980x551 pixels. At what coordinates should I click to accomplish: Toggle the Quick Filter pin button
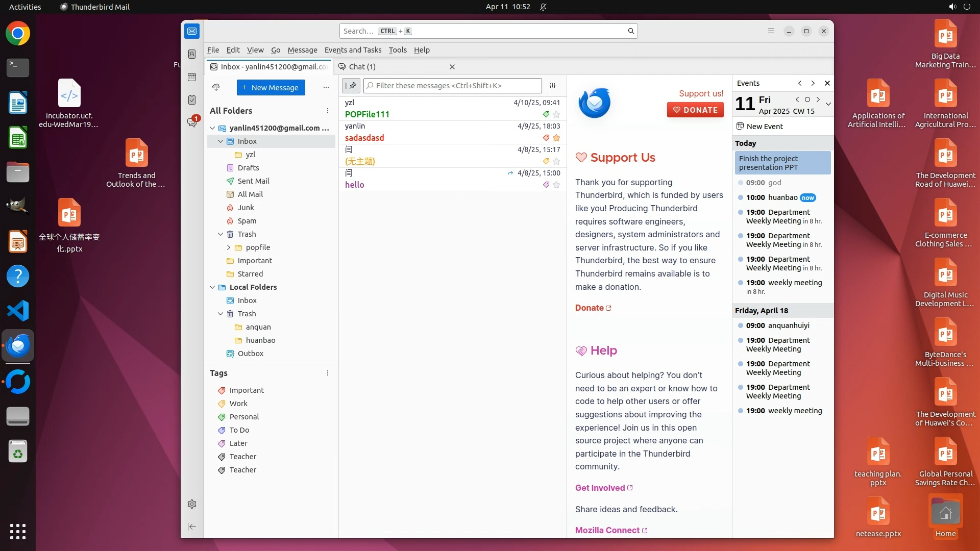coord(351,86)
